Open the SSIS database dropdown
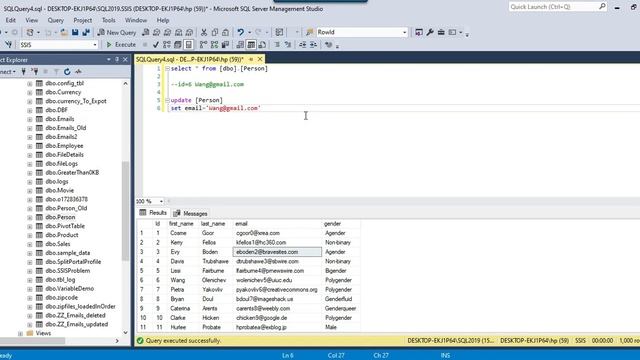The image size is (640, 360). [x=95, y=45]
